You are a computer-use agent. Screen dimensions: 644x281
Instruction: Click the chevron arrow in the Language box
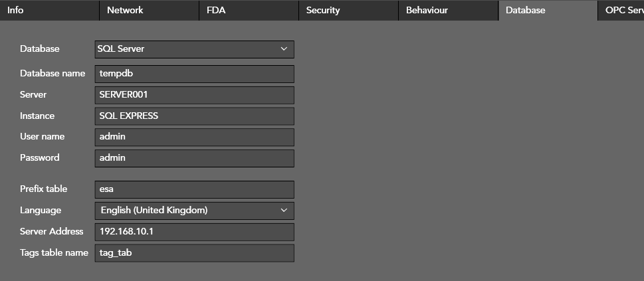(x=284, y=211)
